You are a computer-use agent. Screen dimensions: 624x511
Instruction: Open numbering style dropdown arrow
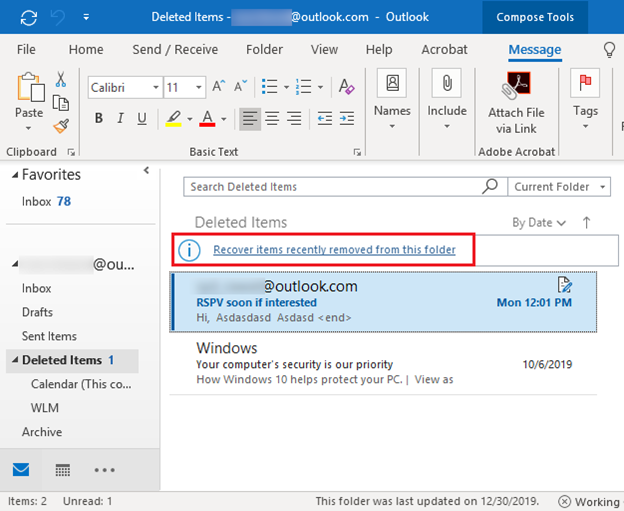(320, 87)
